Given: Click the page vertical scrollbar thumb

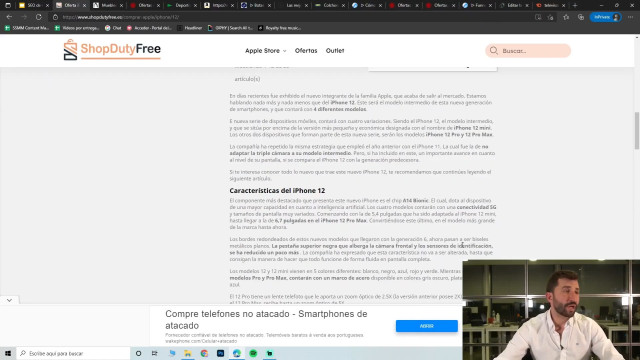Looking at the screenshot, I should click(637, 131).
